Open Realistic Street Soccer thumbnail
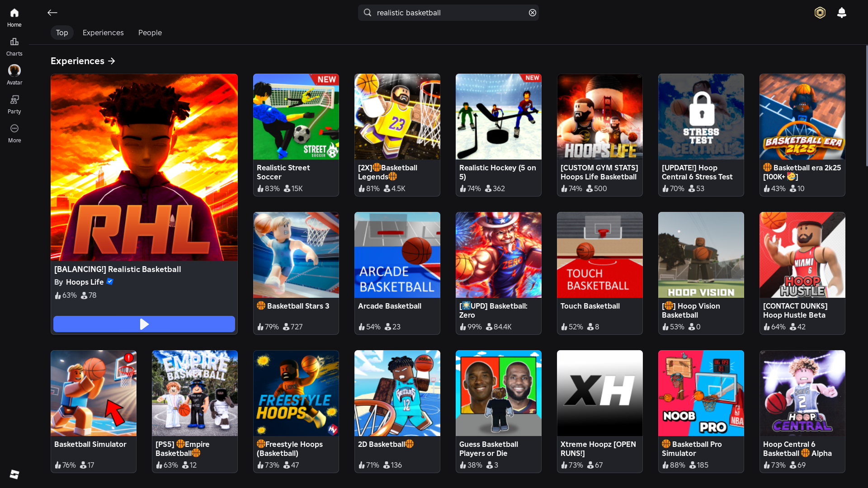 (296, 117)
